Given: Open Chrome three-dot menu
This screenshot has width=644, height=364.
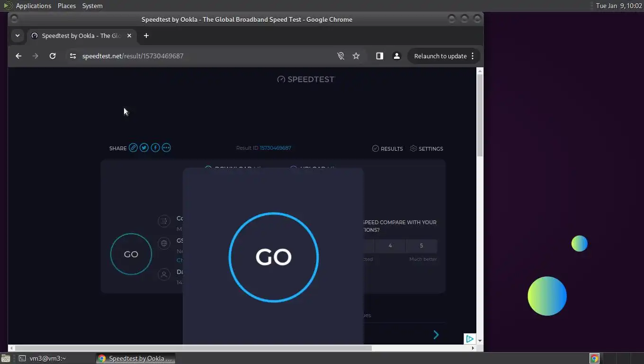Looking at the screenshot, I should click(x=473, y=56).
